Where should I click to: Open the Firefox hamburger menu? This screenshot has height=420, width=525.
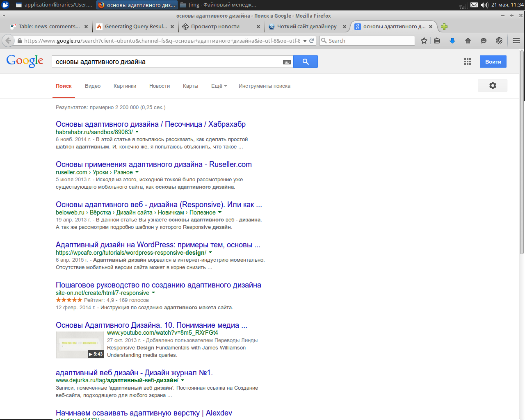(516, 41)
